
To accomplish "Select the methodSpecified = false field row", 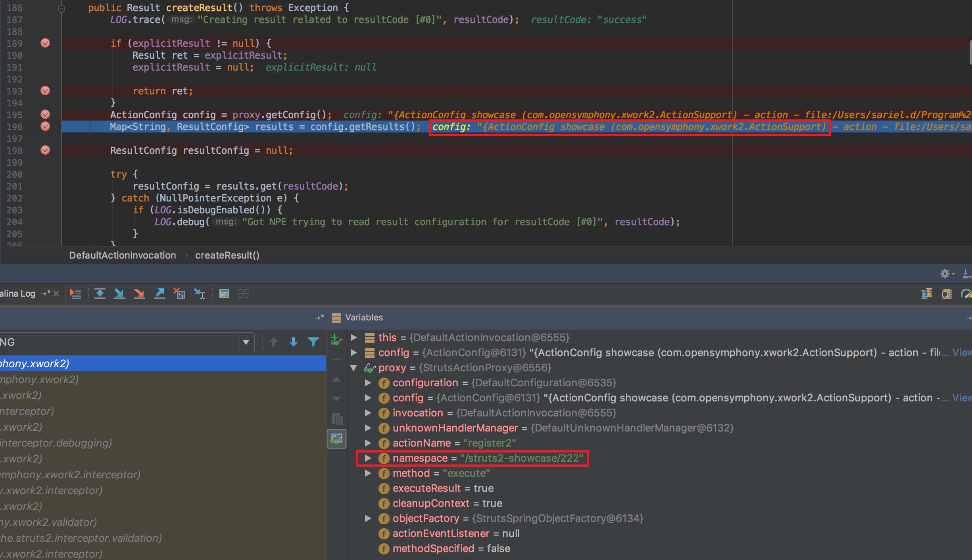I will tap(451, 548).
